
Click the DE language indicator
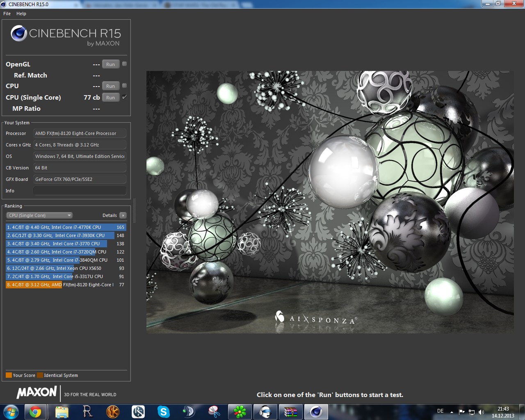[x=441, y=411]
